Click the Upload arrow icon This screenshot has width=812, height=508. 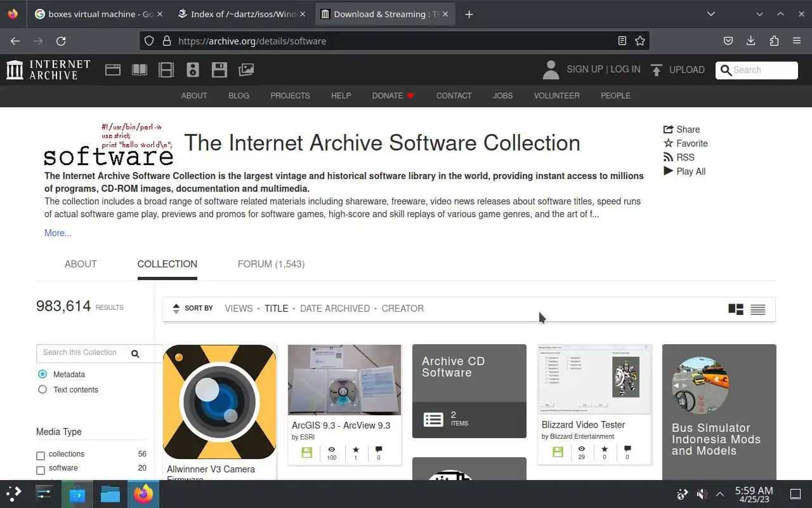click(x=657, y=70)
